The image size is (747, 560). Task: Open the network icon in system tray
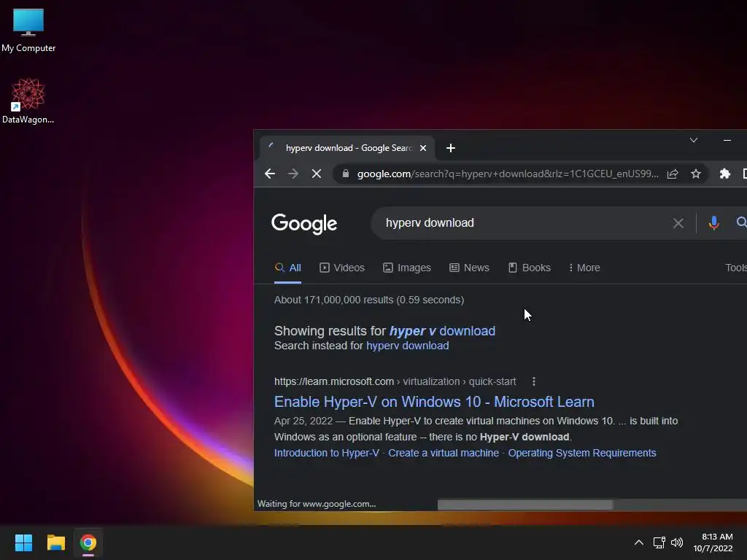tap(659, 542)
